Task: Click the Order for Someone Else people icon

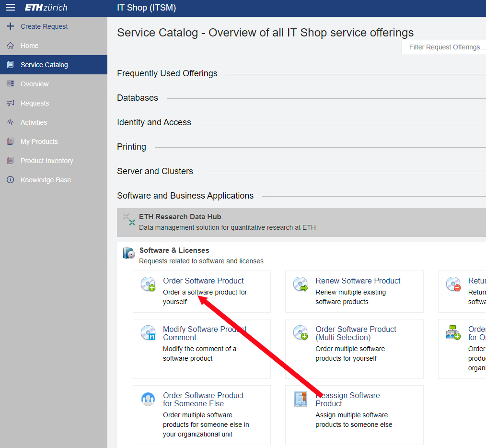Action: pos(148,399)
